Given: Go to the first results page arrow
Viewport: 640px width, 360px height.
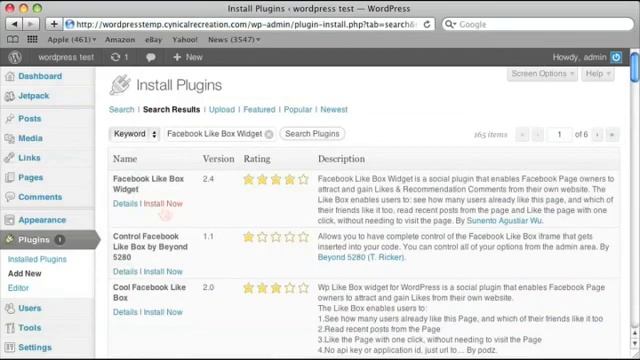Looking at the screenshot, I should (x=522, y=134).
